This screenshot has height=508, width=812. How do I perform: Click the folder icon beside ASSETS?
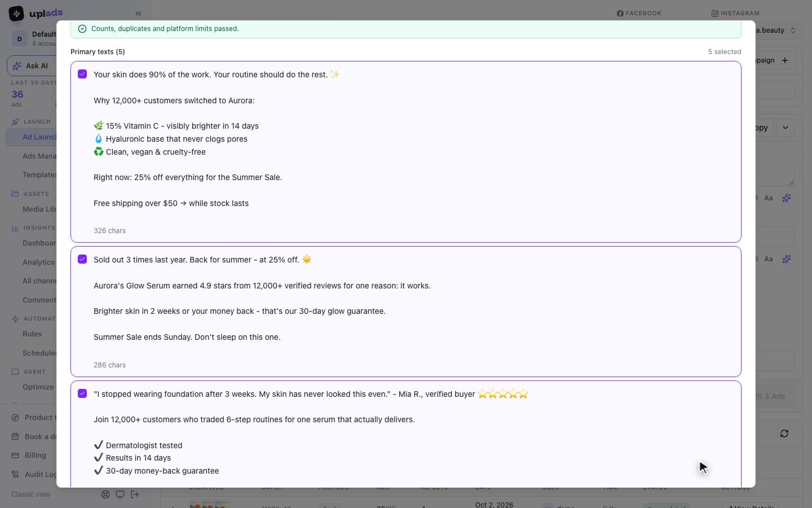click(15, 194)
